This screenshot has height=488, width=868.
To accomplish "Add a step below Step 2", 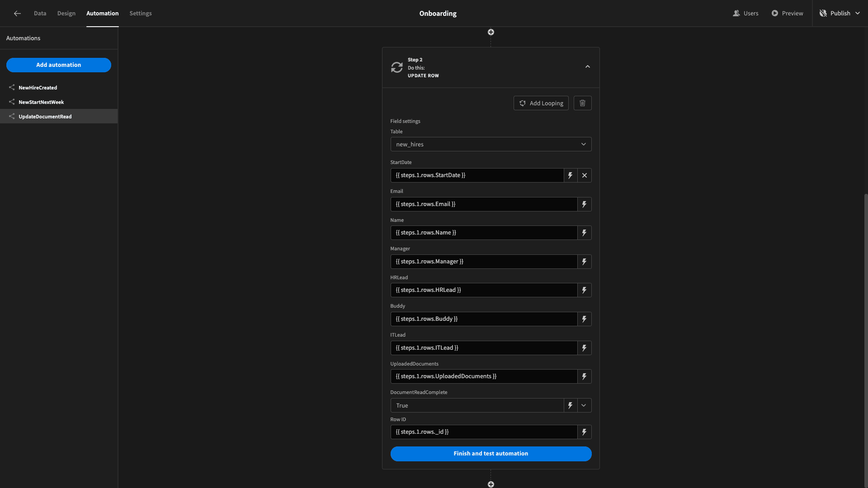I will click(491, 484).
